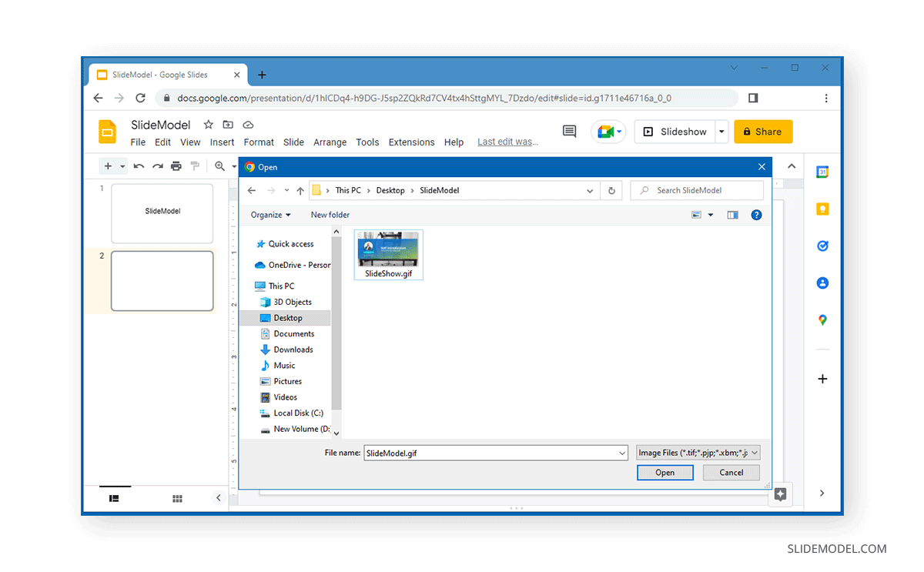Open the Chrome side panel icon

[x=753, y=98]
